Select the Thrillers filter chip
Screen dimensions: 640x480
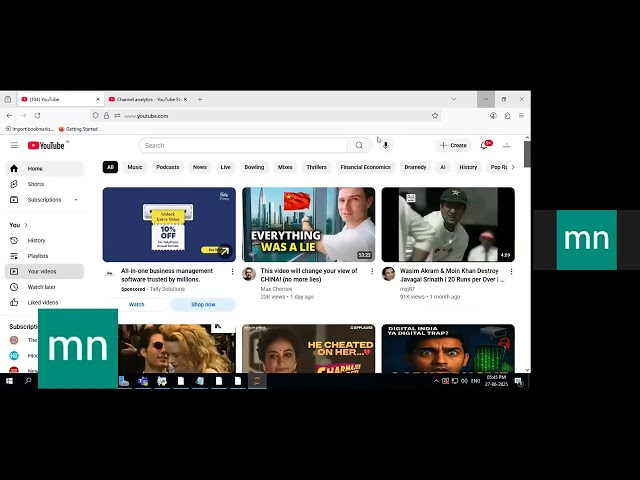pos(316,167)
